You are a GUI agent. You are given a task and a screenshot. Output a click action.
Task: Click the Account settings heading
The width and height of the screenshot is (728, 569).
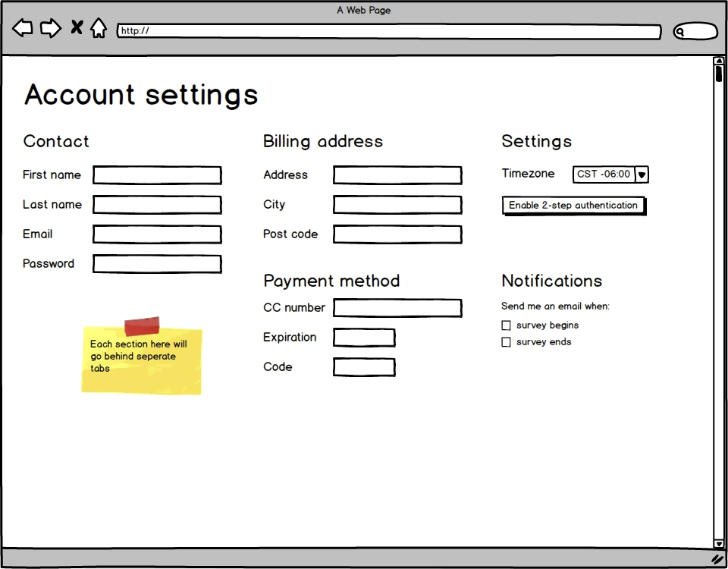141,96
